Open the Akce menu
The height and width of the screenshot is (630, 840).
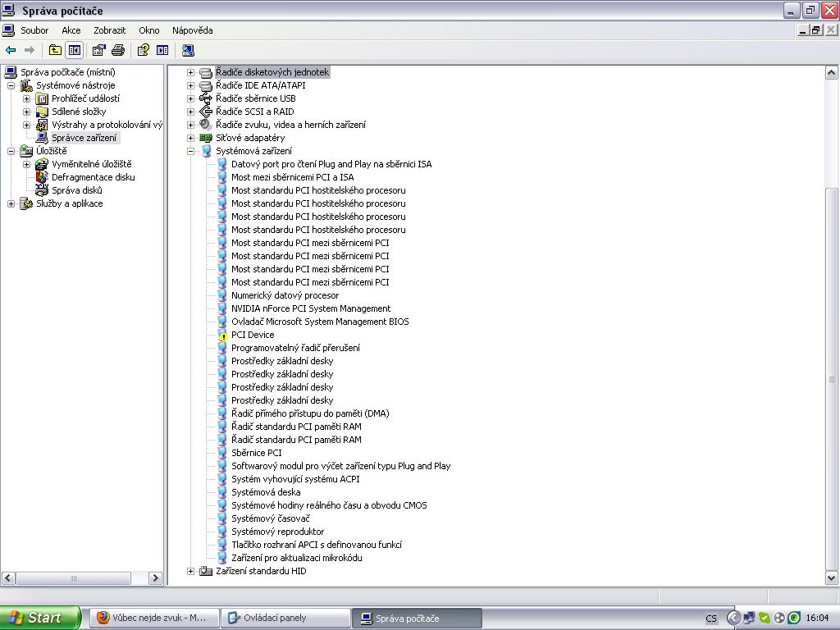71,30
